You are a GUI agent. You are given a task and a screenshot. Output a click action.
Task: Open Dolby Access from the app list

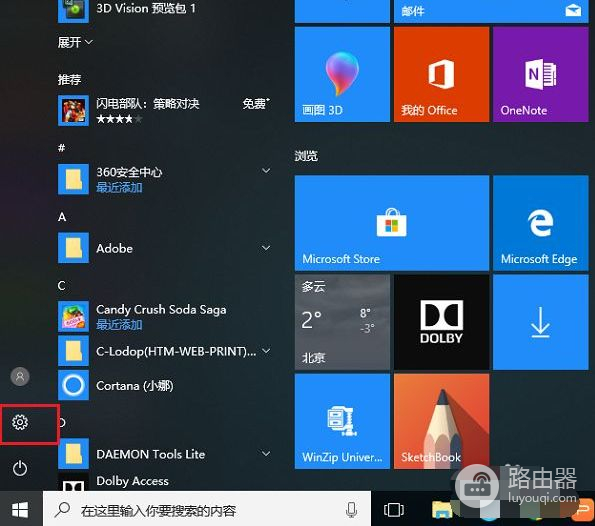click(165, 481)
